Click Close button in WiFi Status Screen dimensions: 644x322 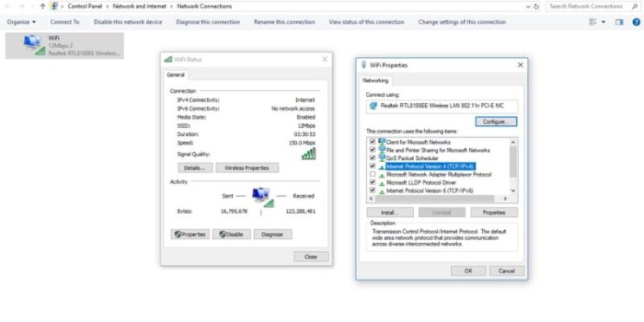click(x=311, y=257)
